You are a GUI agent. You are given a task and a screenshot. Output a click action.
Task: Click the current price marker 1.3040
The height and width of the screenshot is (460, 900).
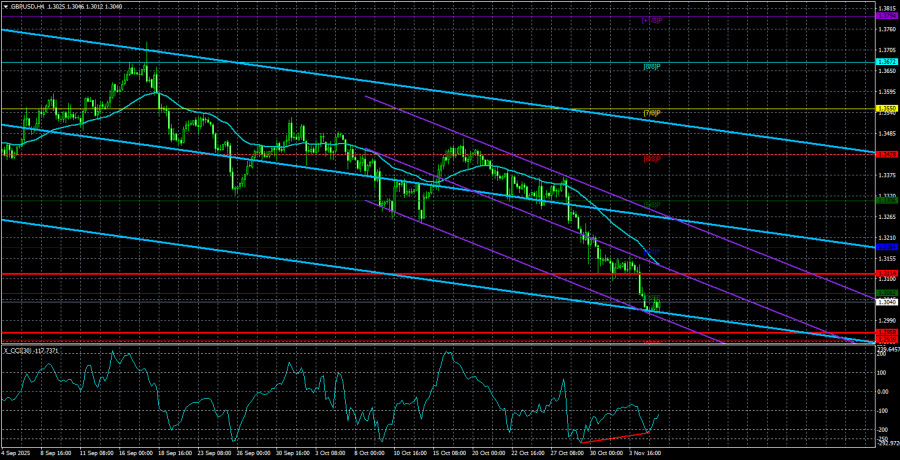885,301
